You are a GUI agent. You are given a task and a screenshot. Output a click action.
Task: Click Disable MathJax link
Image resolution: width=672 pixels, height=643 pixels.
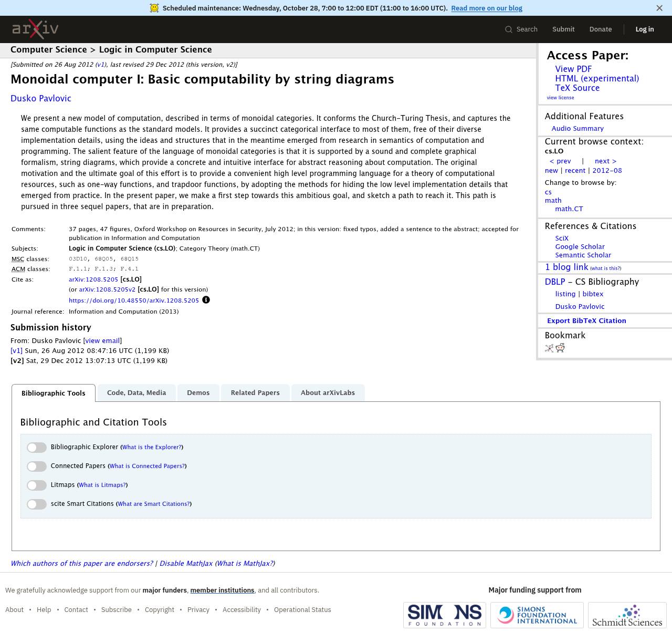click(x=186, y=563)
